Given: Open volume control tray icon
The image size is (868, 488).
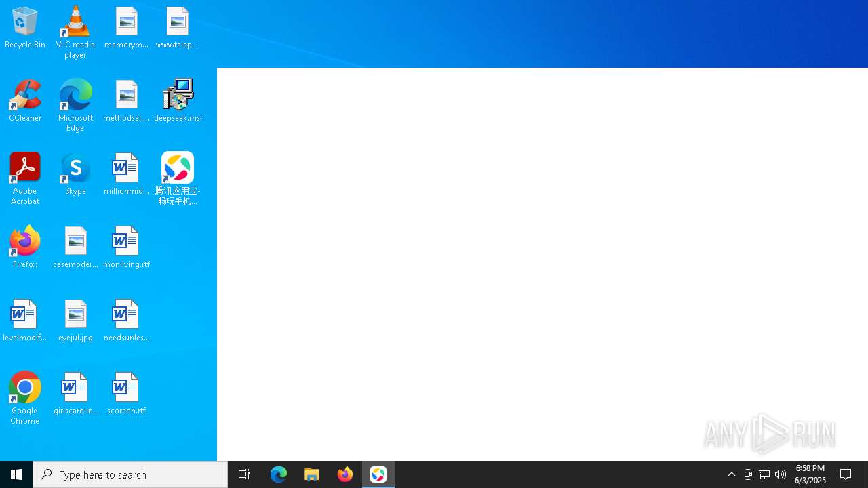Looking at the screenshot, I should click(x=781, y=474).
